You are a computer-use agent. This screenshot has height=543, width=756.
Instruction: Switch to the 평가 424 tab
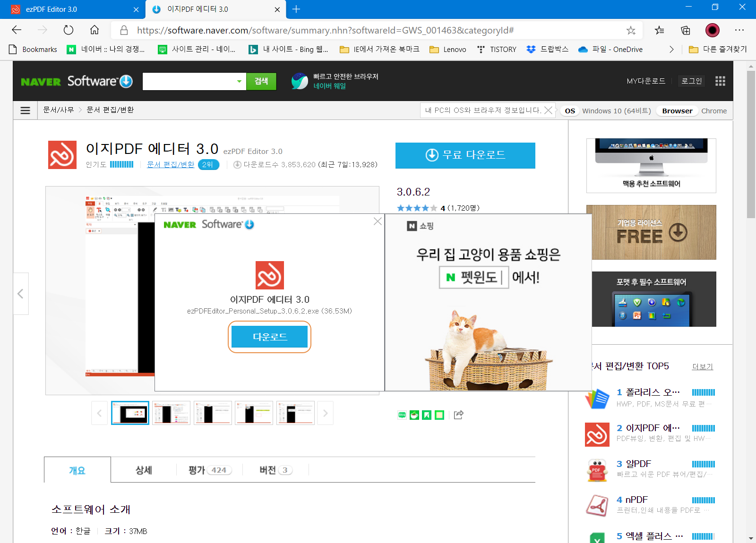[209, 470]
